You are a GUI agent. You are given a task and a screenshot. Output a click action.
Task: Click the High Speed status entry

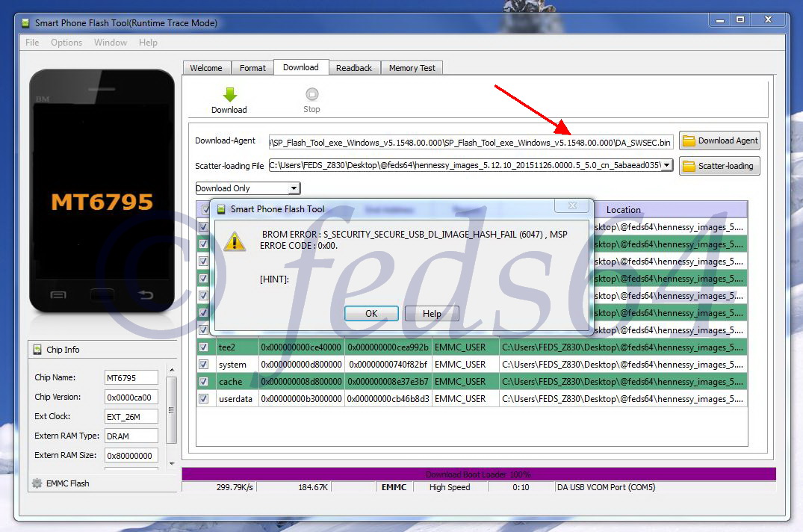(450, 487)
